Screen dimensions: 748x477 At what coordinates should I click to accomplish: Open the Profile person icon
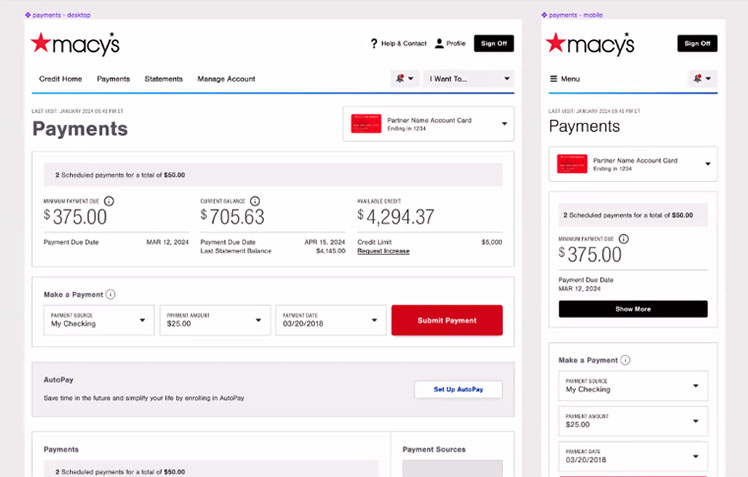point(439,43)
